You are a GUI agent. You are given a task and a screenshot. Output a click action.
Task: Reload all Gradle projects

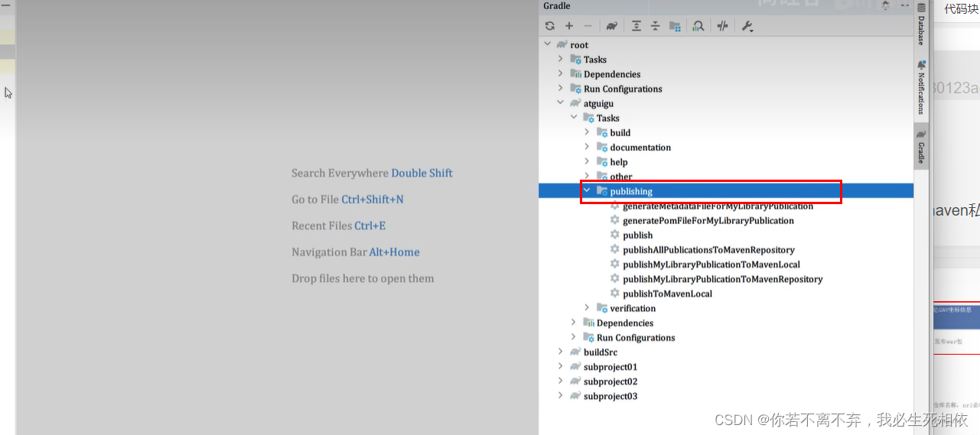click(550, 26)
